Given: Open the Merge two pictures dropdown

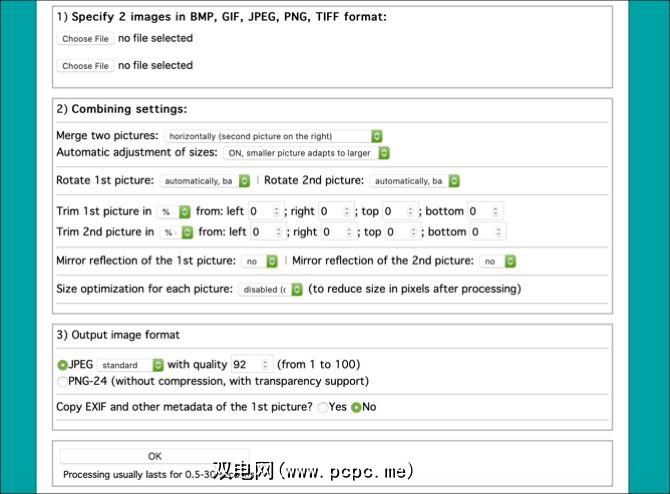Looking at the screenshot, I should click(x=273, y=136).
